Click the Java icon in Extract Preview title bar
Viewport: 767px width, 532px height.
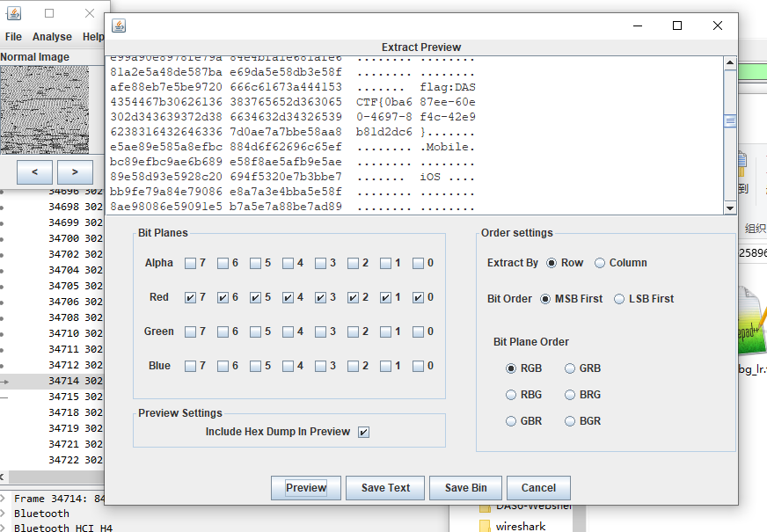(119, 26)
